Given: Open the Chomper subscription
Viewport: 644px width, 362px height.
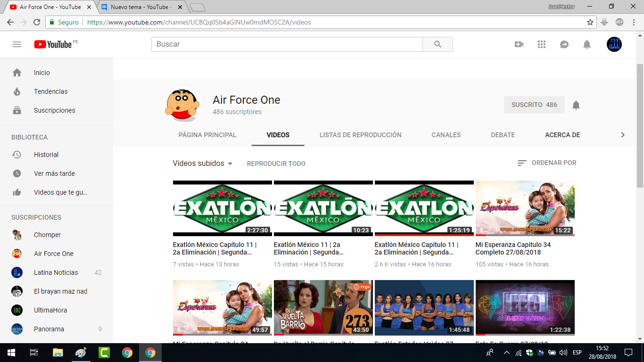Looking at the screenshot, I should (57, 235).
